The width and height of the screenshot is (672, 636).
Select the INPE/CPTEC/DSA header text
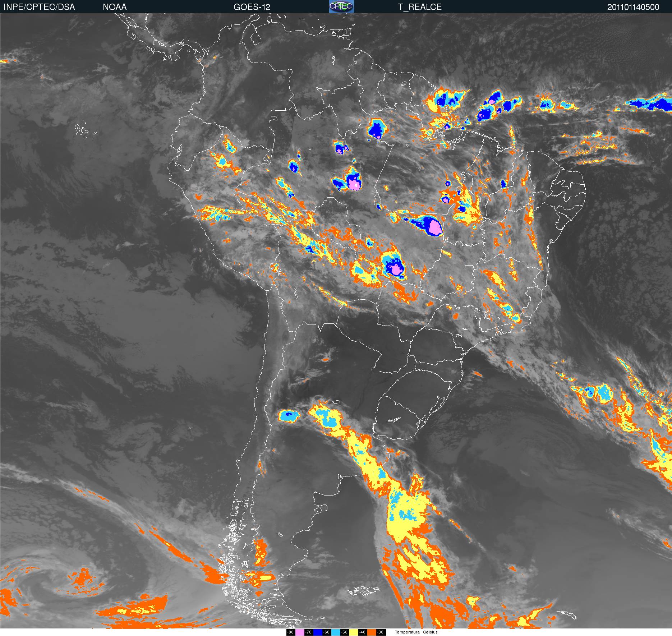coord(39,7)
